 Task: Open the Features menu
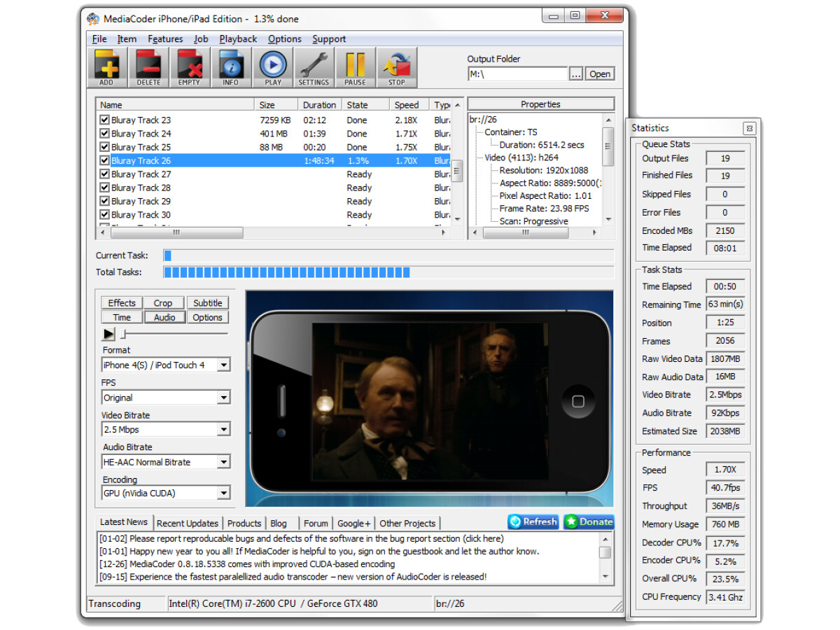click(165, 39)
